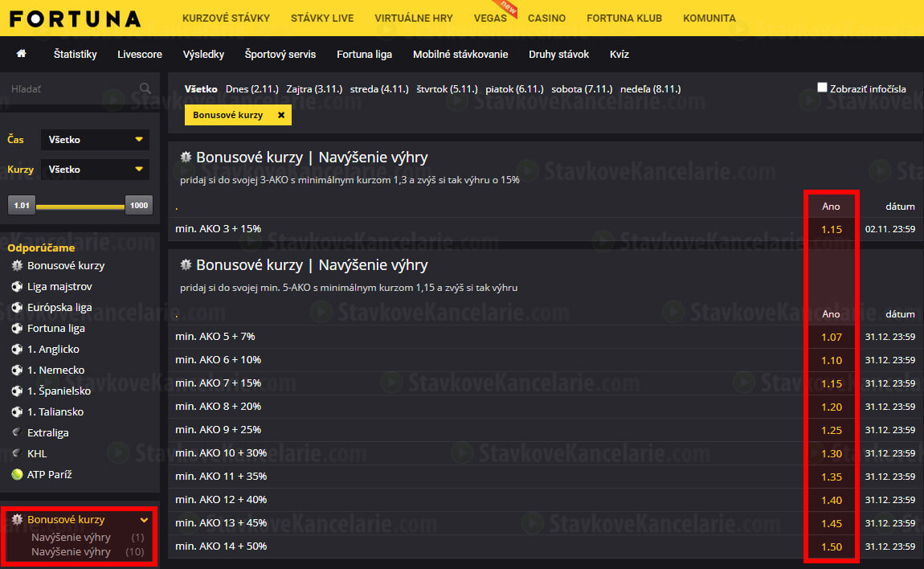Select odds 1.50 for min. AKO 14 + 50%
This screenshot has height=569, width=924.
coord(832,546)
